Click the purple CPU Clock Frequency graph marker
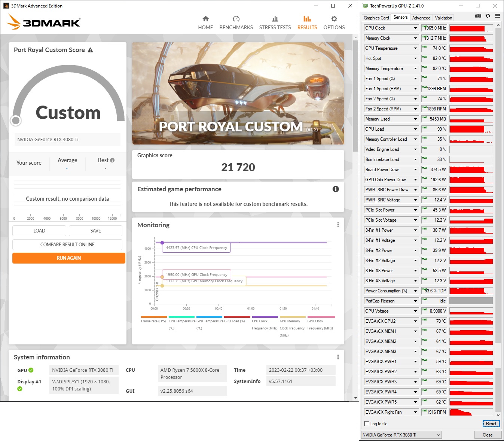 point(162,243)
